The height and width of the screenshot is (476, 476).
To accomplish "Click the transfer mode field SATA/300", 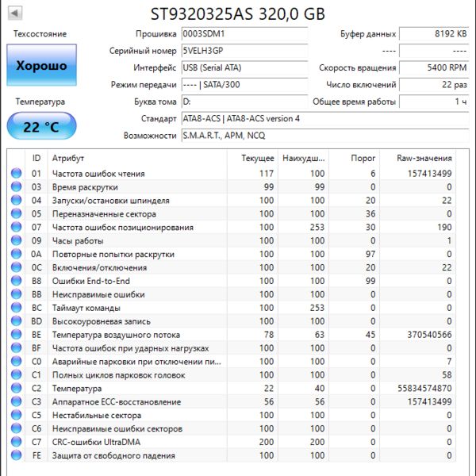I will click(x=244, y=85).
